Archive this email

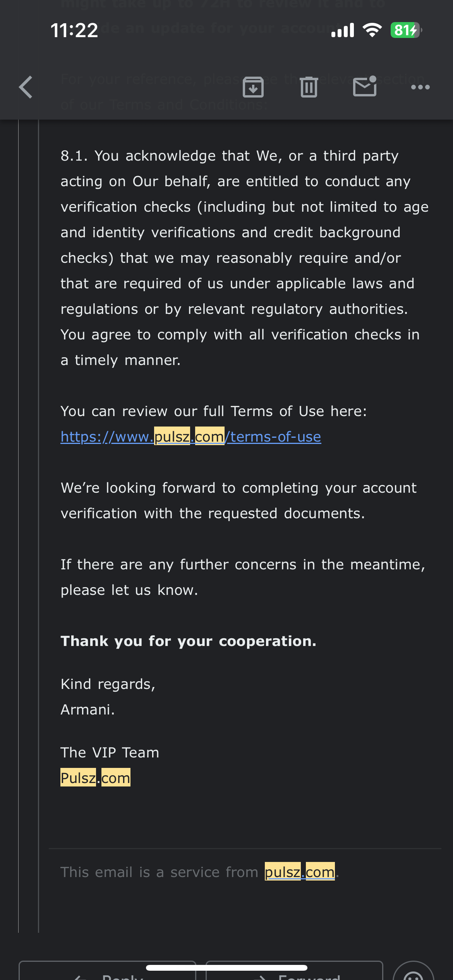[x=253, y=87]
